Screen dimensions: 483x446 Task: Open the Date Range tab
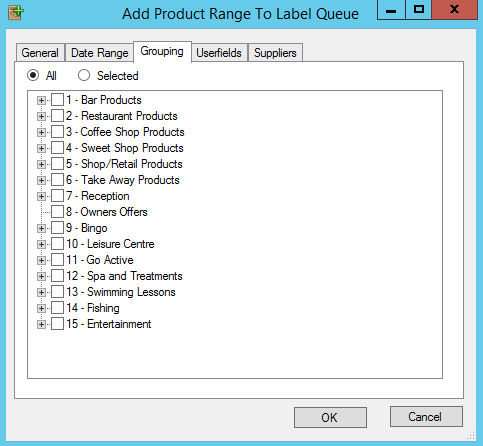100,53
